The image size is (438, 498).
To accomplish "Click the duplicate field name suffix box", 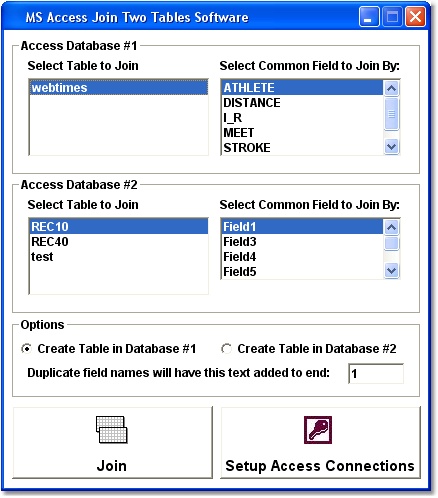I will (x=376, y=374).
